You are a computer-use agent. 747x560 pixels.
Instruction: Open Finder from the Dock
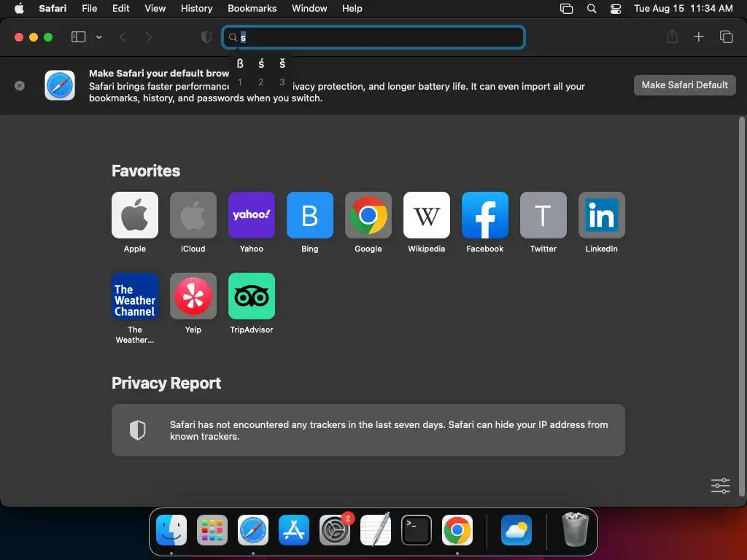pos(171,530)
